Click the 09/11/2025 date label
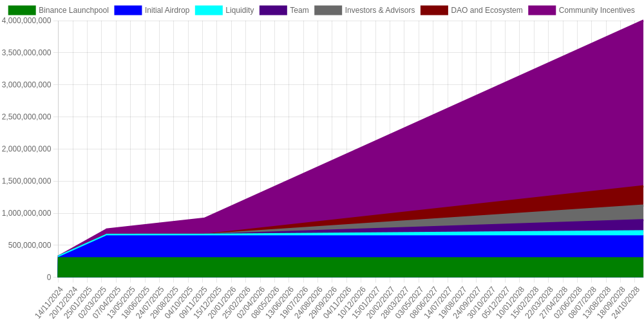The height and width of the screenshot is (322, 644). point(193,302)
